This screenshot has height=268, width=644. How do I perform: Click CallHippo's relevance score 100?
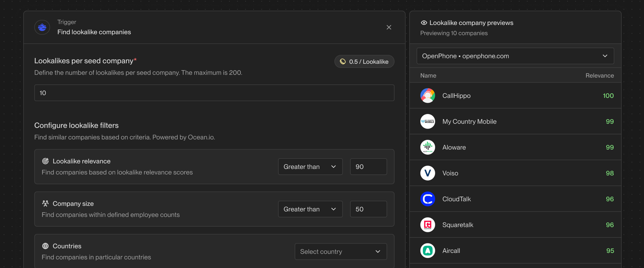[608, 96]
